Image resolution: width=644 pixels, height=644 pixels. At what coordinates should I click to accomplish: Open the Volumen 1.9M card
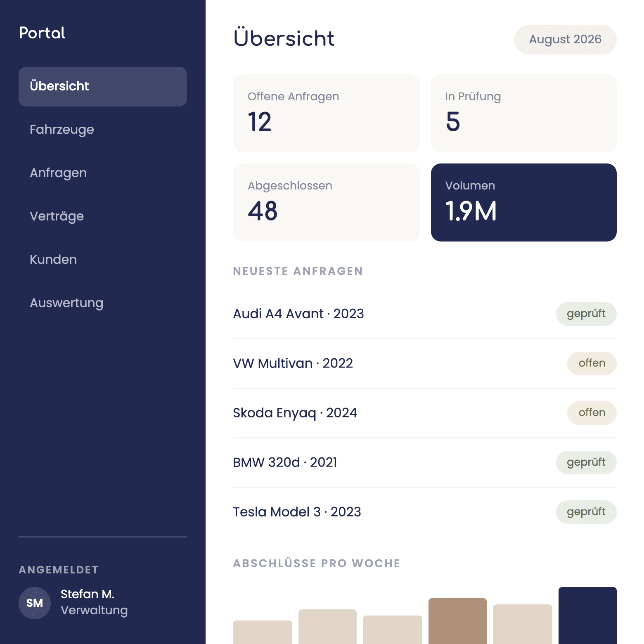click(x=524, y=202)
